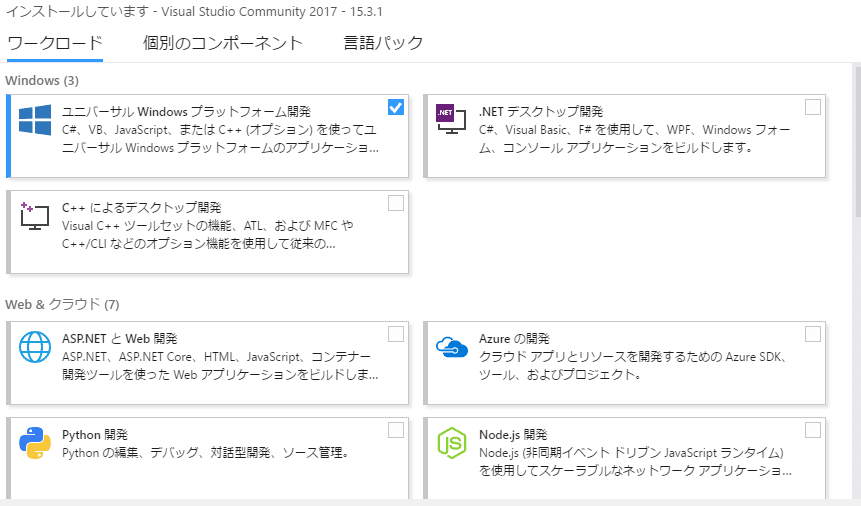Click the Python logo icon
This screenshot has height=506, width=861.
coord(35,443)
